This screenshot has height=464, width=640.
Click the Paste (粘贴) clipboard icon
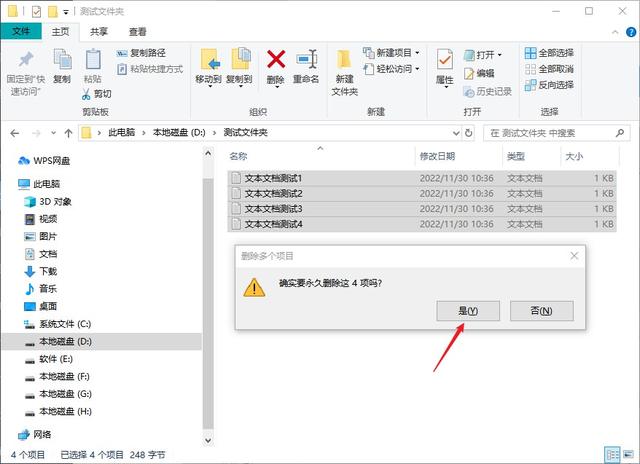click(x=93, y=59)
